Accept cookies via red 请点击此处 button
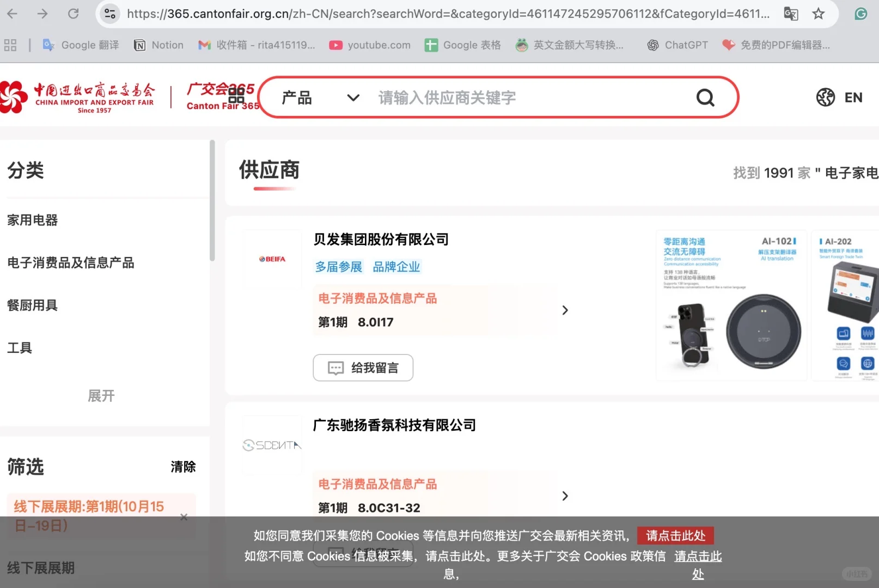Screen dimensions: 879x588 point(675,536)
